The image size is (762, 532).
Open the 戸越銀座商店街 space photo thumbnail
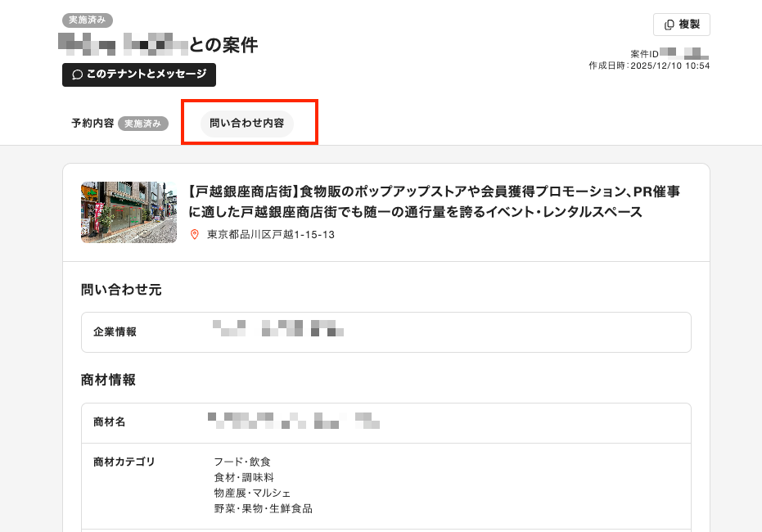pyautogui.click(x=129, y=212)
